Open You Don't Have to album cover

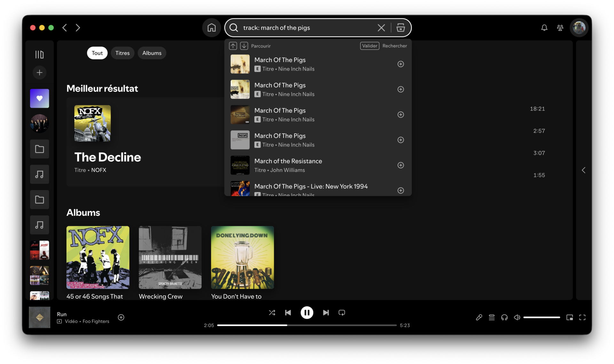pos(242,258)
